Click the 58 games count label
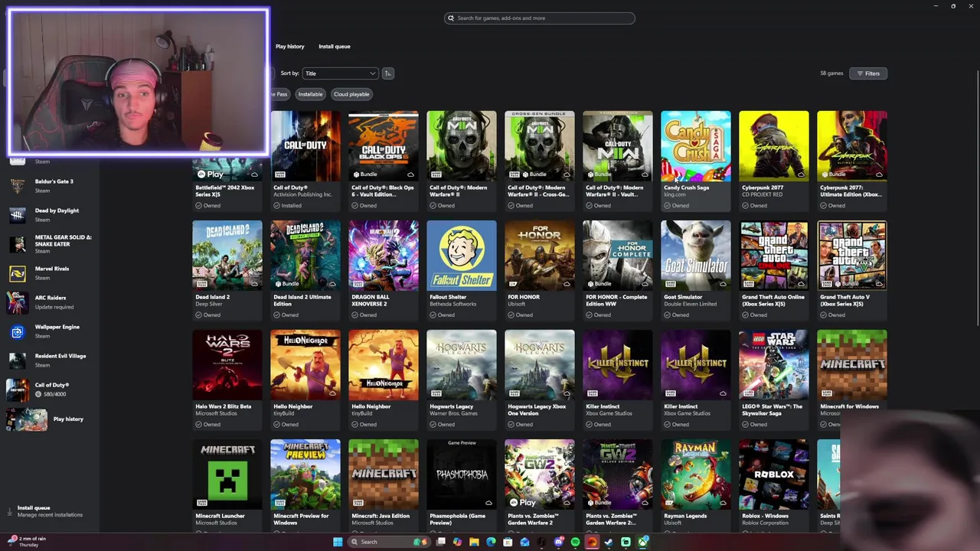The height and width of the screenshot is (551, 980). tap(831, 73)
